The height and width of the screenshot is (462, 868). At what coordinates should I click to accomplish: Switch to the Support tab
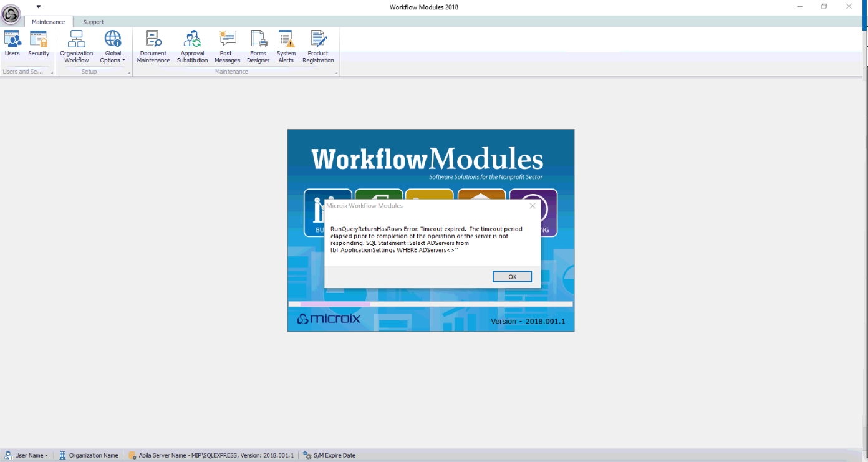click(x=94, y=22)
